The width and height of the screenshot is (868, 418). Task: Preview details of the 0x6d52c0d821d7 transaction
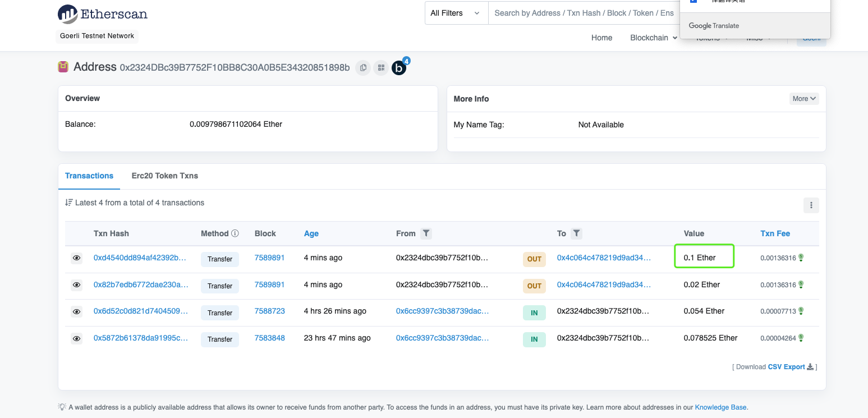pos(77,312)
